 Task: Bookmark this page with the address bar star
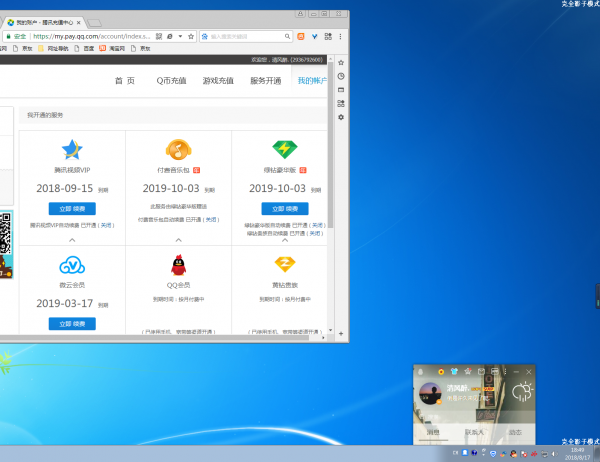(x=191, y=36)
